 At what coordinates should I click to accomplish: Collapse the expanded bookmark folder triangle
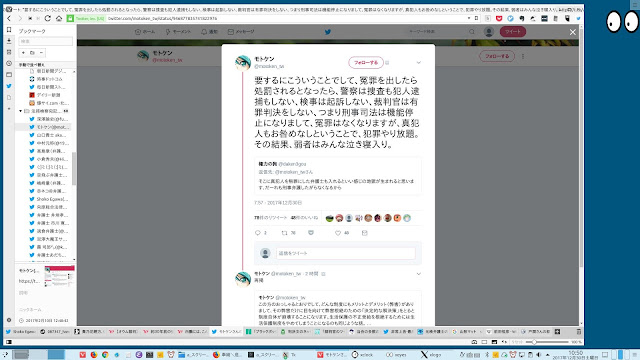(x=20, y=111)
